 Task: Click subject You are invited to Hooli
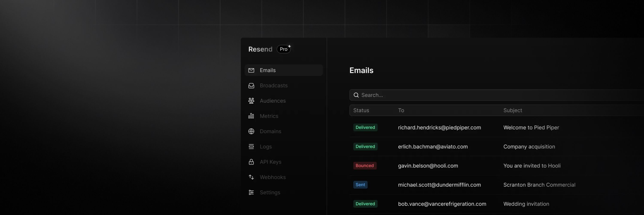[532, 166]
